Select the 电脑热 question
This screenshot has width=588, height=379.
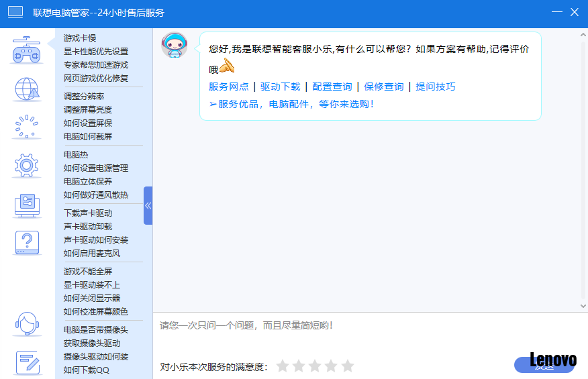click(76, 155)
